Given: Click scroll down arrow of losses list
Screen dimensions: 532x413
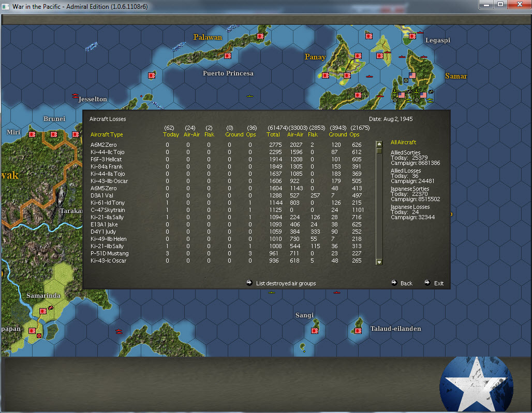Looking at the screenshot, I should [x=379, y=262].
